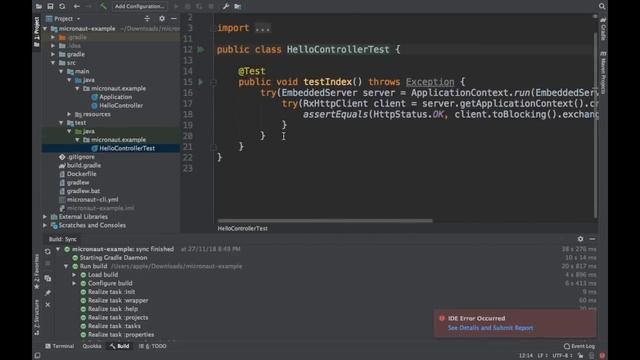Screen dimensions: 640x360
Task: Collapse the micronaut-example root project node
Action: (x=45, y=29)
